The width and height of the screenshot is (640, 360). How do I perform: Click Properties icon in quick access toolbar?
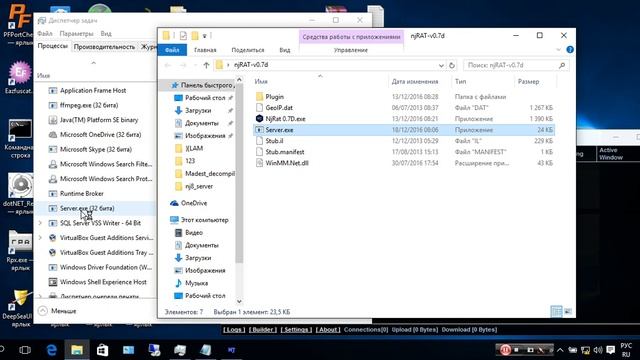coord(183,36)
